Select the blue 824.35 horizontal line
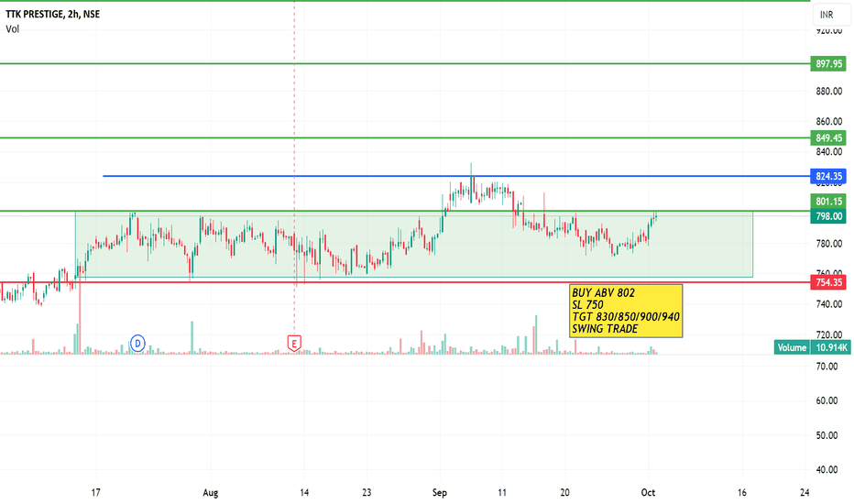The image size is (854, 504). tap(456, 176)
